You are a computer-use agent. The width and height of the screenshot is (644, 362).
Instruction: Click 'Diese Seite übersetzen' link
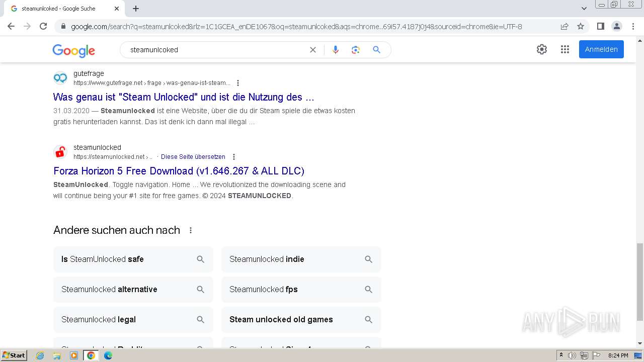[193, 157]
